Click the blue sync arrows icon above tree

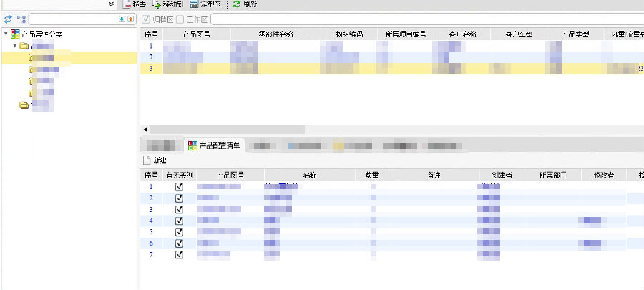pos(8,19)
